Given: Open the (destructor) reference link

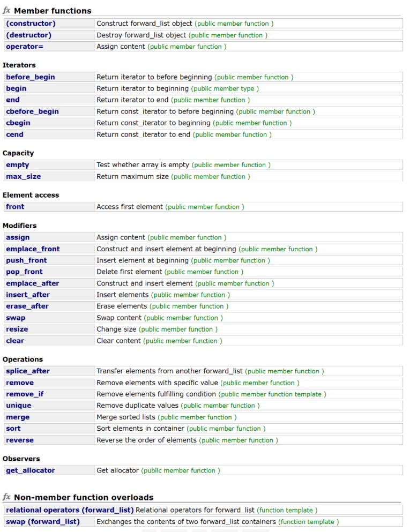Looking at the screenshot, I should 28,35.
